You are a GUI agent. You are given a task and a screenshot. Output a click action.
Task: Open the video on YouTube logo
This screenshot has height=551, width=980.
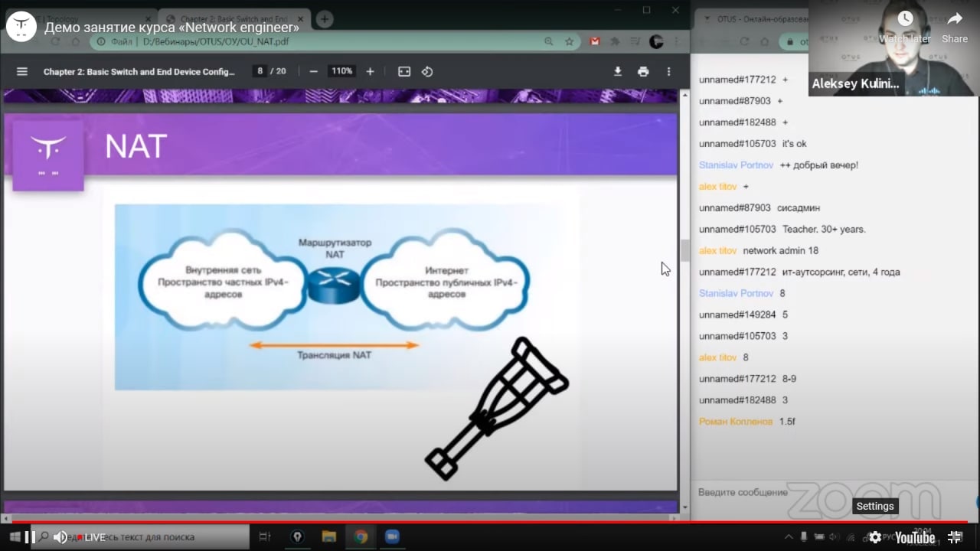915,537
